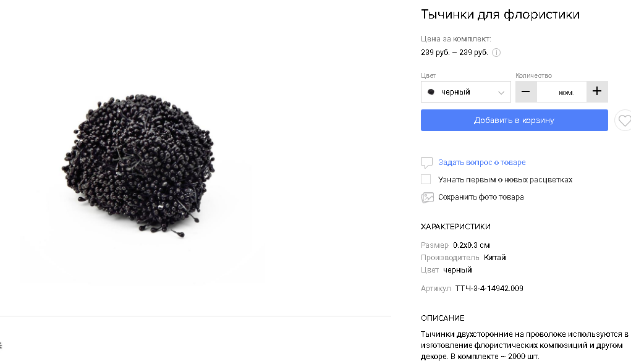Tick the new color notifications checkbox
Screen dimensions: 631x364
[426, 179]
